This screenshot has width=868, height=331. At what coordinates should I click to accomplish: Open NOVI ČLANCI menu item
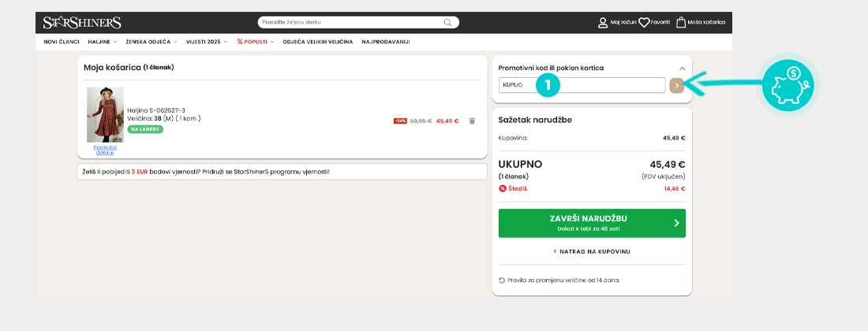click(x=62, y=42)
